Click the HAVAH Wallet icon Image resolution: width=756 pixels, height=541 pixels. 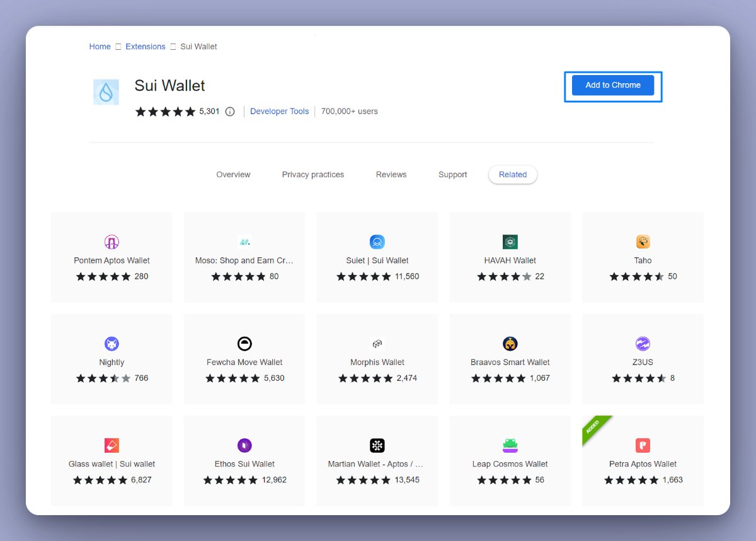pyautogui.click(x=510, y=242)
